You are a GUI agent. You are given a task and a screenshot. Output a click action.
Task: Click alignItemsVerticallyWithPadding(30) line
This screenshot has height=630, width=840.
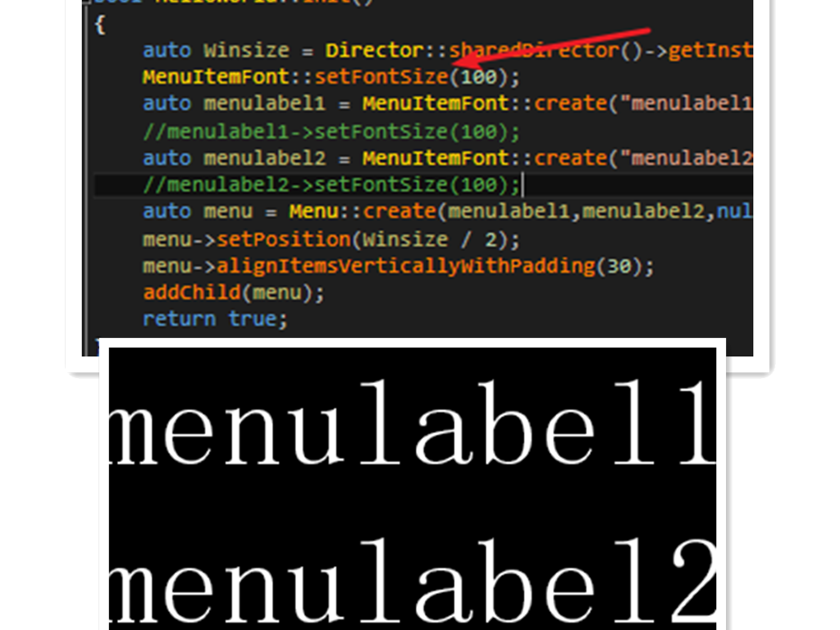click(x=398, y=267)
